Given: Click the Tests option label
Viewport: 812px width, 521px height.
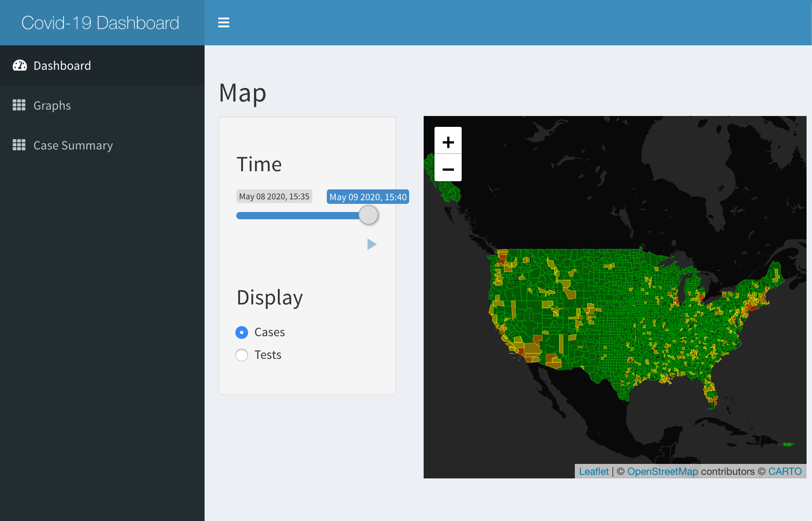Looking at the screenshot, I should pyautogui.click(x=268, y=355).
